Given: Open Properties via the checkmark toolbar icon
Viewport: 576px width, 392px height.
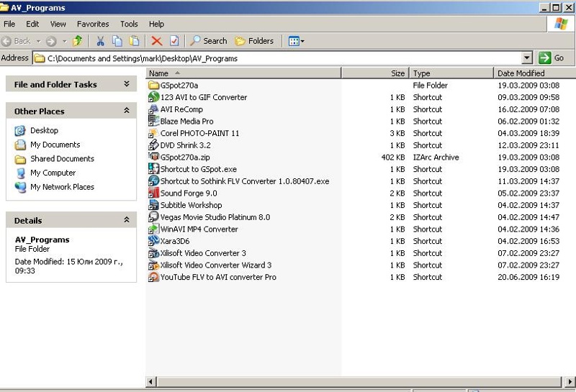Looking at the screenshot, I should pyautogui.click(x=174, y=41).
